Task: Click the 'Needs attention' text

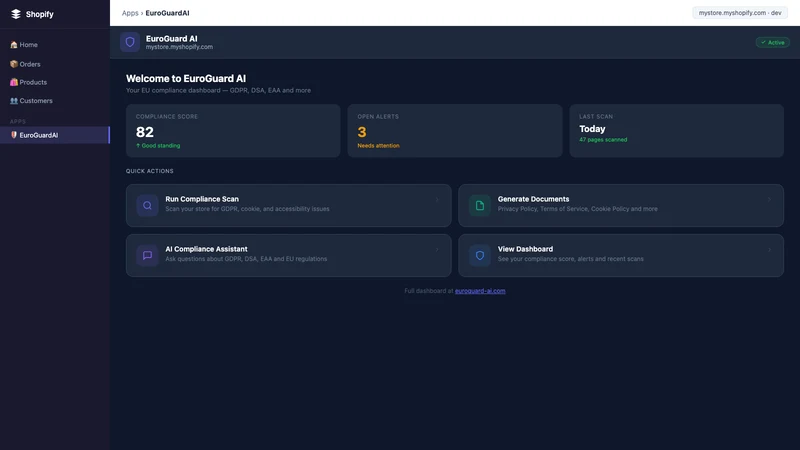Action: point(378,146)
